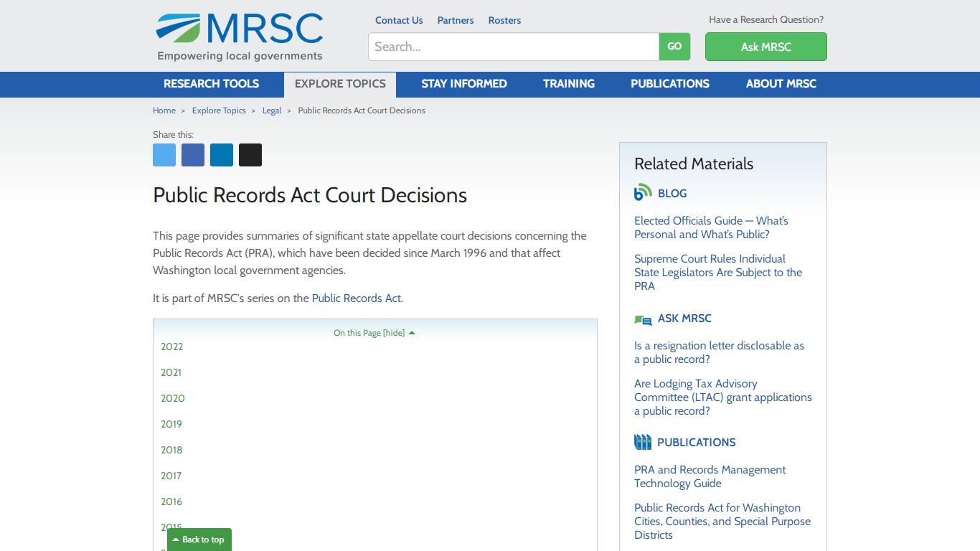Jump to the 2016 section
The width and height of the screenshot is (980, 551).
pyautogui.click(x=171, y=501)
